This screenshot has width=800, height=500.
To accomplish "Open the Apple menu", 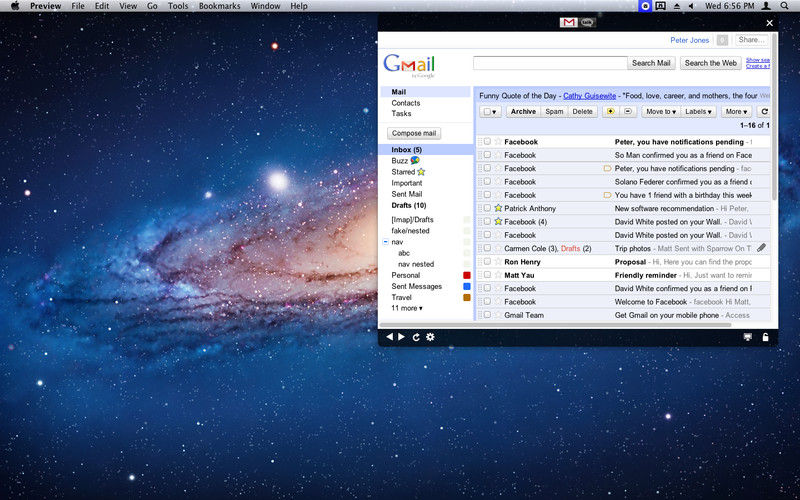I will pyautogui.click(x=15, y=6).
